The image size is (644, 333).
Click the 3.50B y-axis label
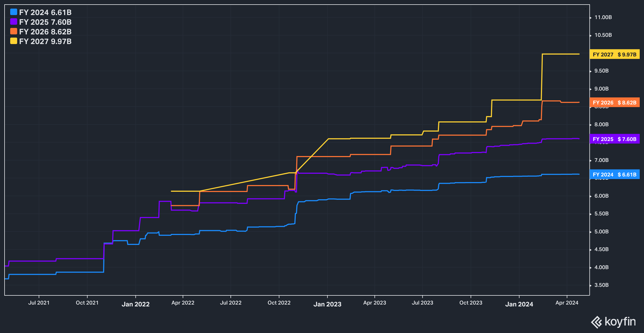pos(601,285)
